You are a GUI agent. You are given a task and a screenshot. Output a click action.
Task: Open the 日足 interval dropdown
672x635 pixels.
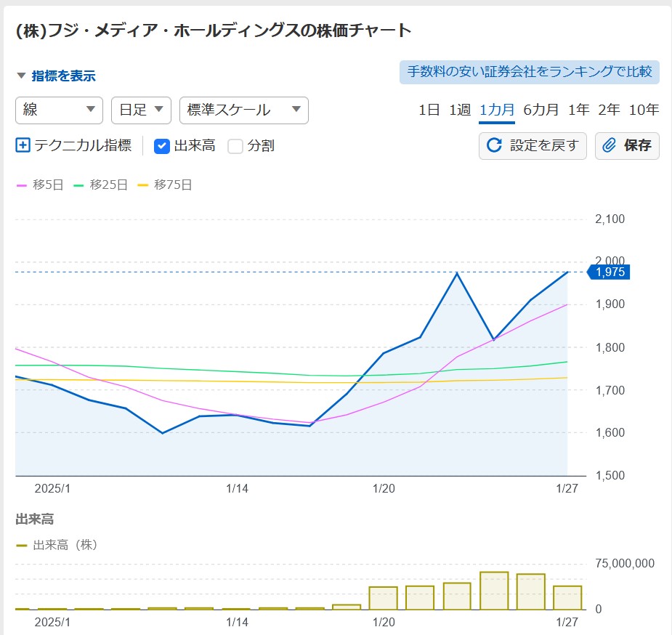point(141,110)
